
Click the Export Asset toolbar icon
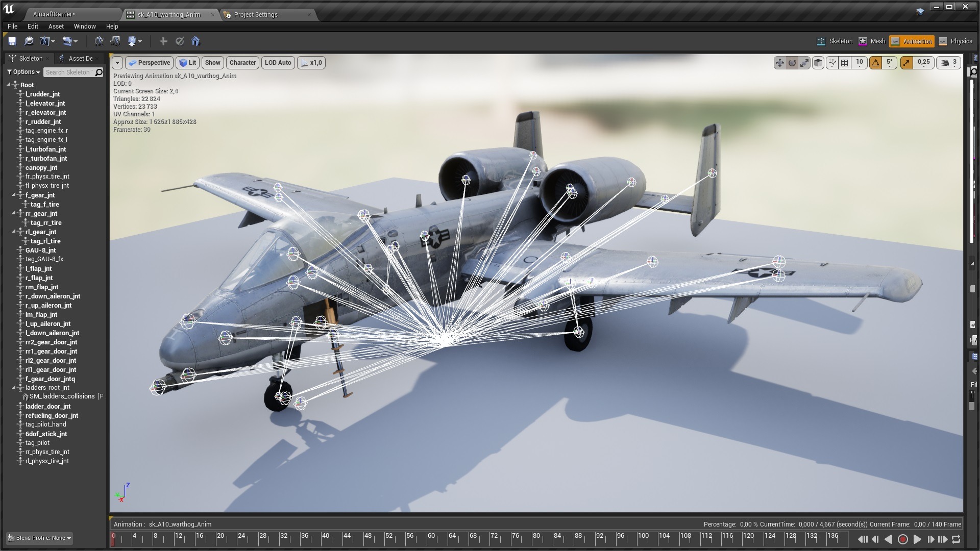[x=132, y=41]
